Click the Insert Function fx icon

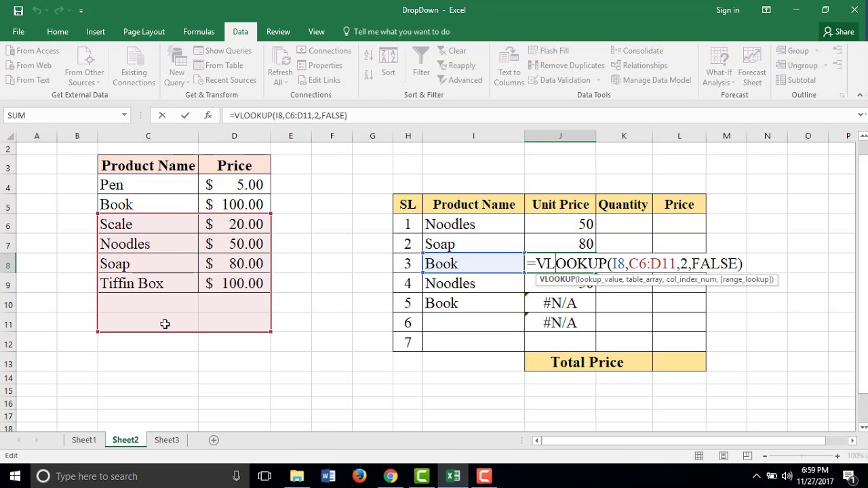tap(208, 115)
